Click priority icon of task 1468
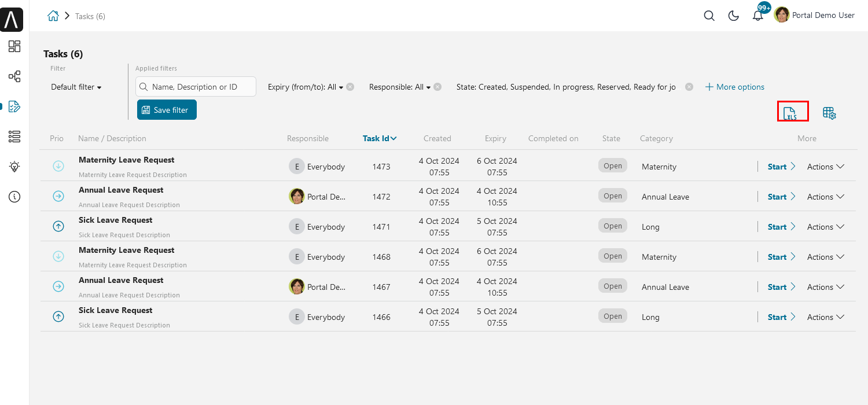The width and height of the screenshot is (868, 405). 58,256
